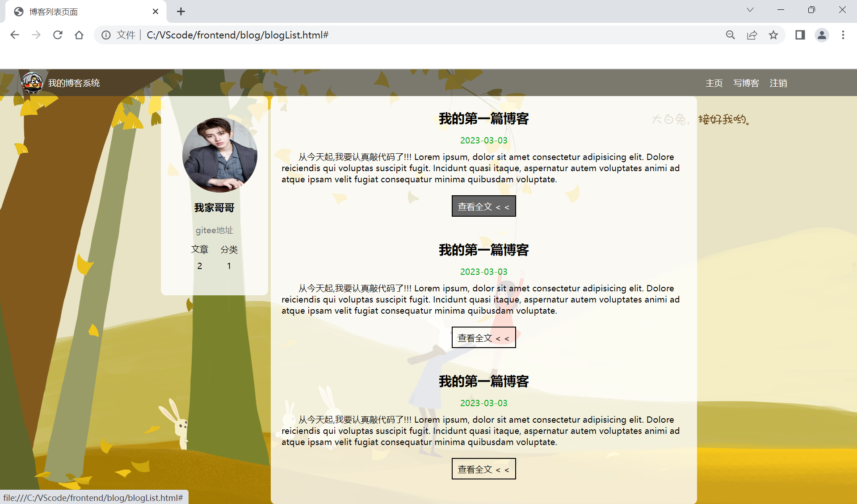Click the third post's 2023-03-03 date

[484, 403]
